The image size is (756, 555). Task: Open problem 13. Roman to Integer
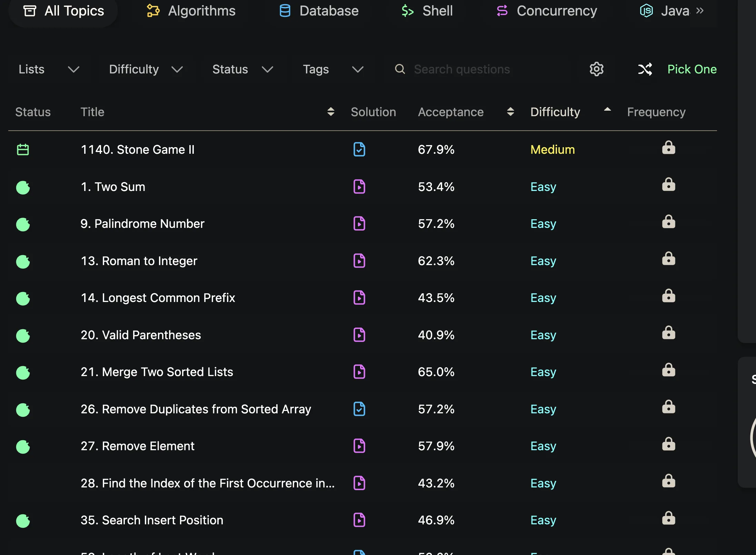139,261
